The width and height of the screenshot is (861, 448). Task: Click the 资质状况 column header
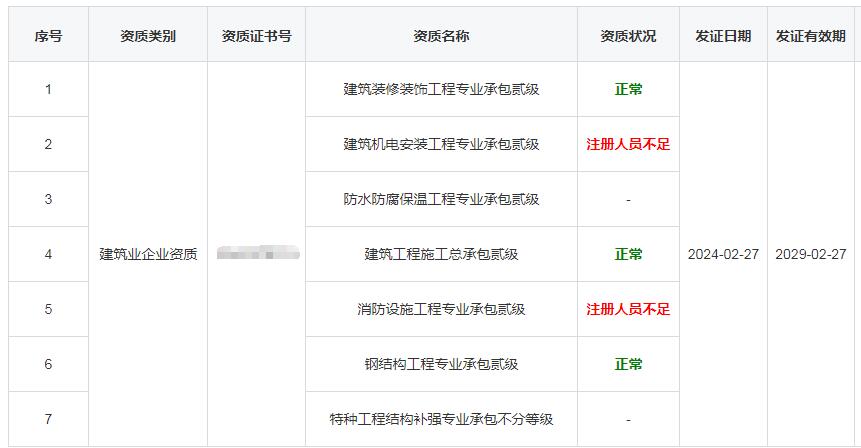click(628, 36)
